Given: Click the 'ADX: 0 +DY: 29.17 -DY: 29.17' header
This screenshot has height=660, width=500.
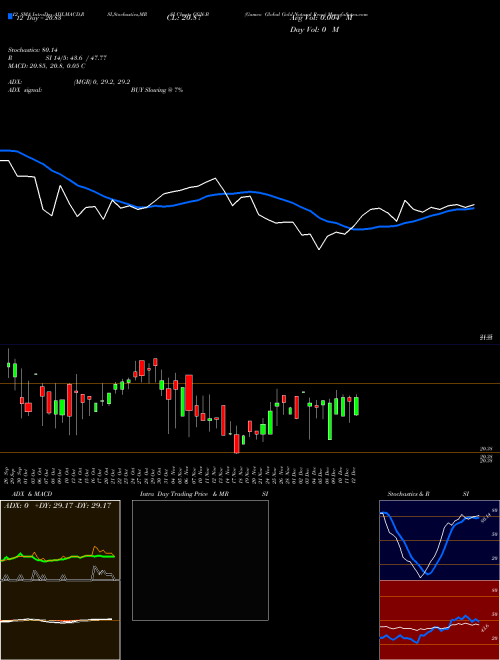Looking at the screenshot, I should click(x=57, y=505).
